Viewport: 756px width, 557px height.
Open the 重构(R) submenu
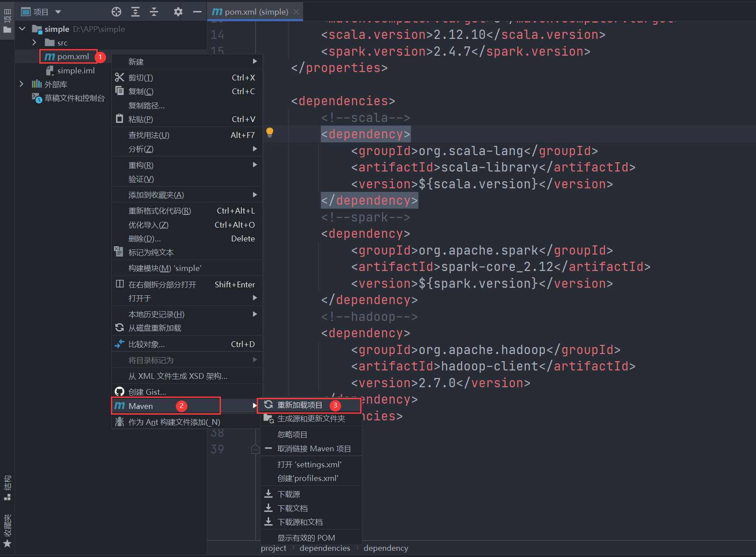(x=187, y=165)
